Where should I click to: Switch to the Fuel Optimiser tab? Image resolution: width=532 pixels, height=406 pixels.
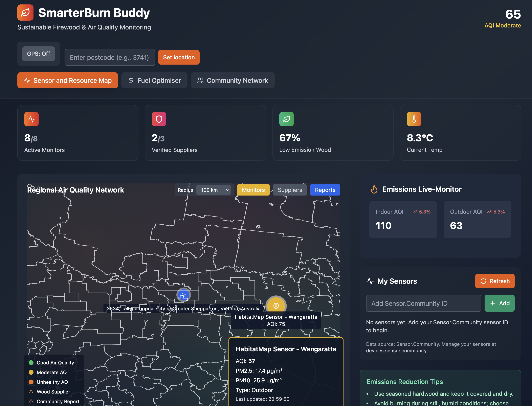pyautogui.click(x=154, y=81)
